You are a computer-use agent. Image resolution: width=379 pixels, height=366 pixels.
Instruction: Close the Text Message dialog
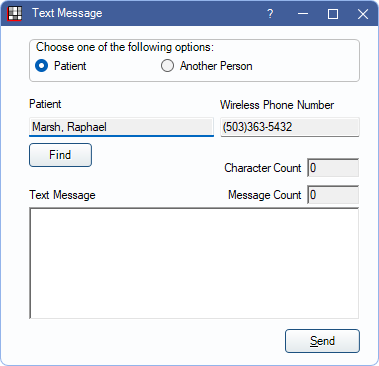363,14
